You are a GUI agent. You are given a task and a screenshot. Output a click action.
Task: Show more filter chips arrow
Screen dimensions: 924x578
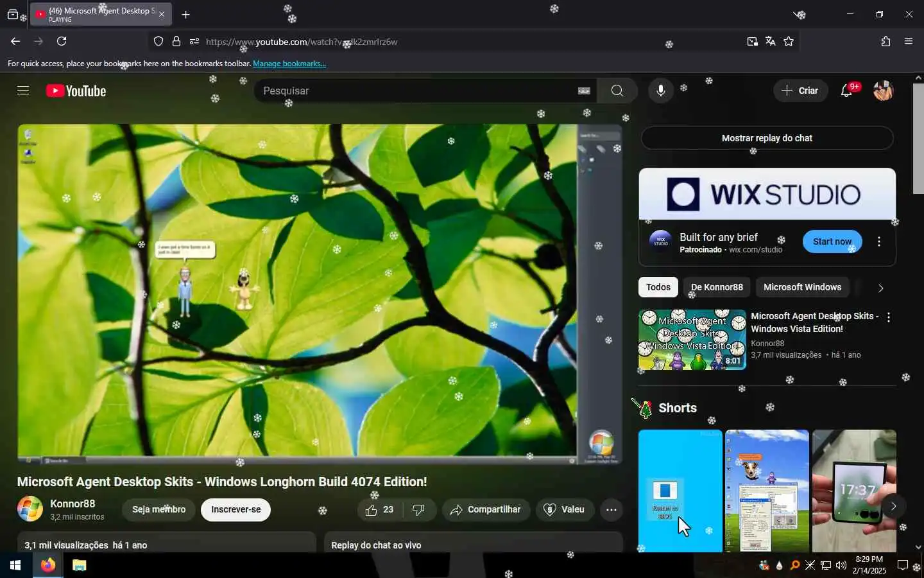click(880, 288)
